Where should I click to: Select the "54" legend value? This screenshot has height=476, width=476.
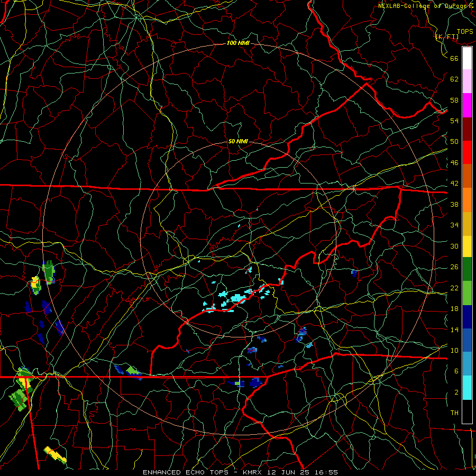(454, 121)
